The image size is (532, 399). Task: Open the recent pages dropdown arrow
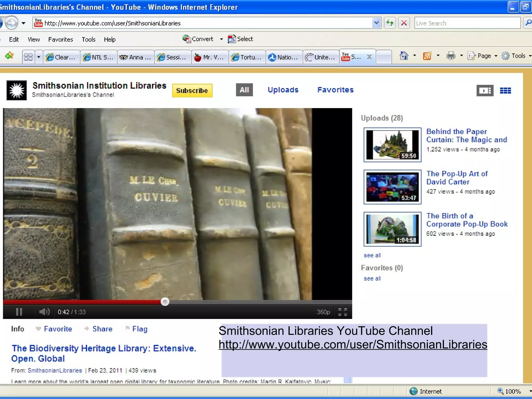point(24,23)
